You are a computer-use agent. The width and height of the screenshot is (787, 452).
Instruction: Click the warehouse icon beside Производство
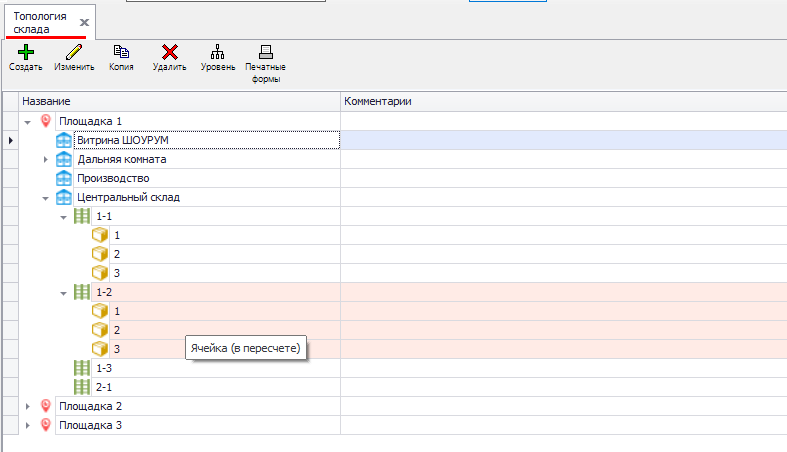pyautogui.click(x=64, y=178)
